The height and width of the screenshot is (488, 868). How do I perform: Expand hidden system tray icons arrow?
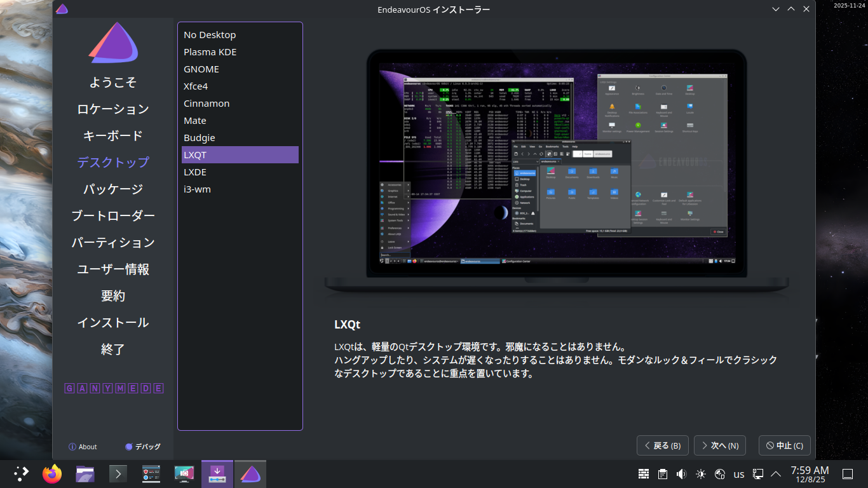776,474
